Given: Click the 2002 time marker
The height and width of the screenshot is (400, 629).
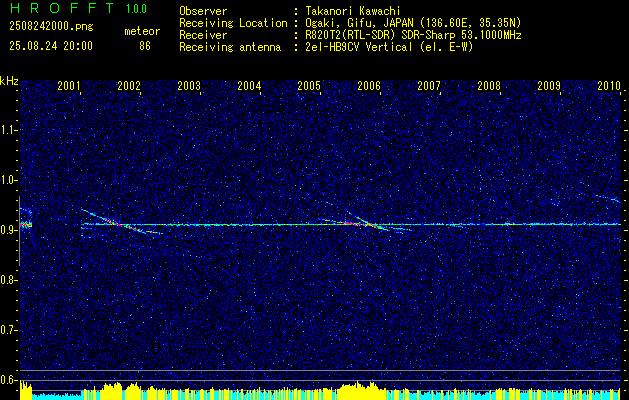Looking at the screenshot, I should (x=129, y=85).
